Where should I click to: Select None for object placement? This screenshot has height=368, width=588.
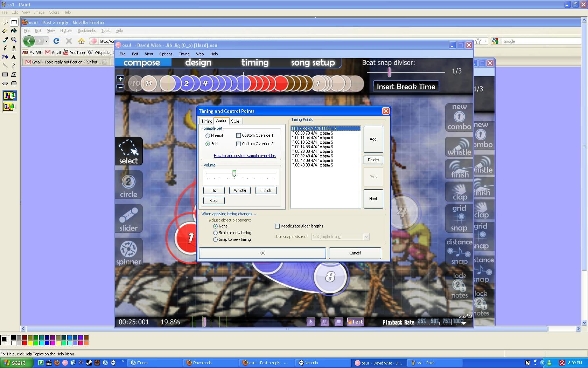tap(215, 226)
